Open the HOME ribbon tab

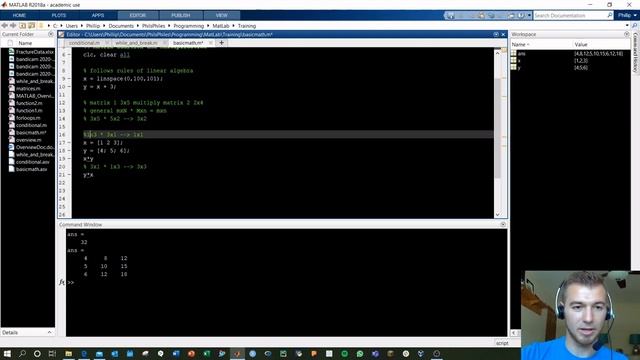coord(19,16)
